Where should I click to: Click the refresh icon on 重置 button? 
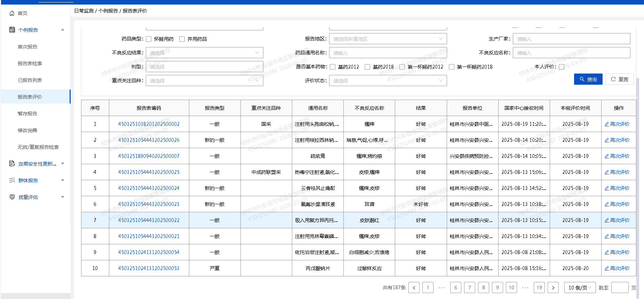613,79
